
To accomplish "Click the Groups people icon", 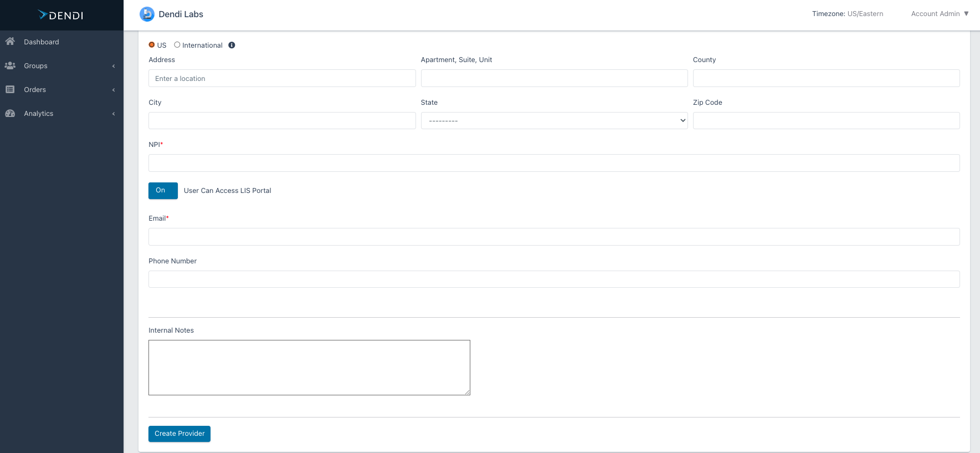I will (10, 65).
